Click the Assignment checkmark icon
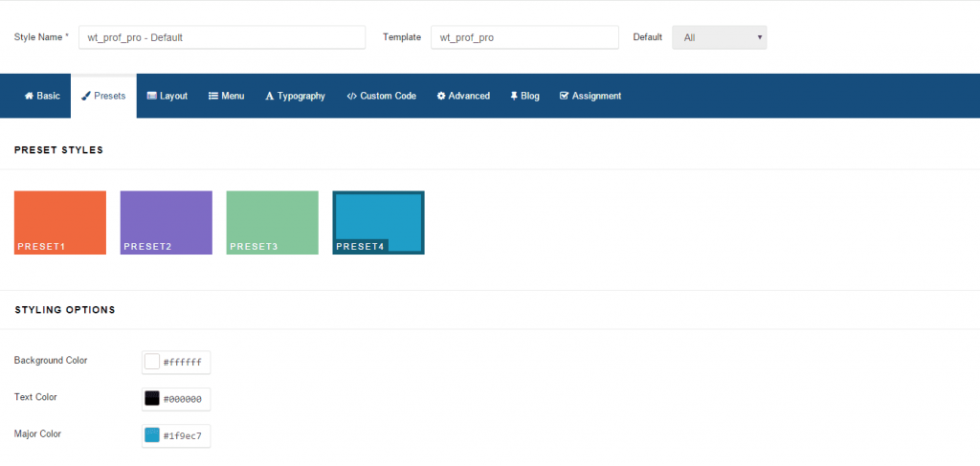 coord(564,96)
